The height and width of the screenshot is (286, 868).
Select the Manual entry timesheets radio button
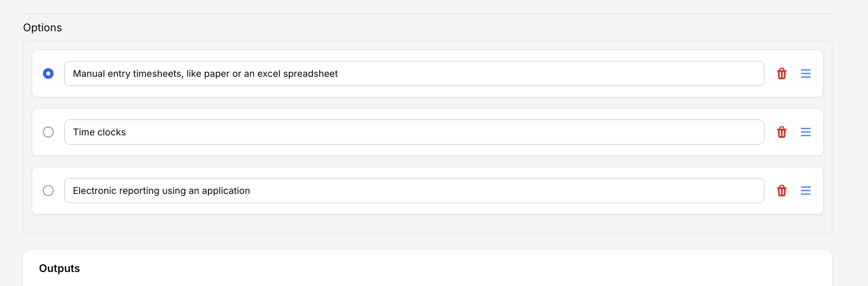pos(48,73)
